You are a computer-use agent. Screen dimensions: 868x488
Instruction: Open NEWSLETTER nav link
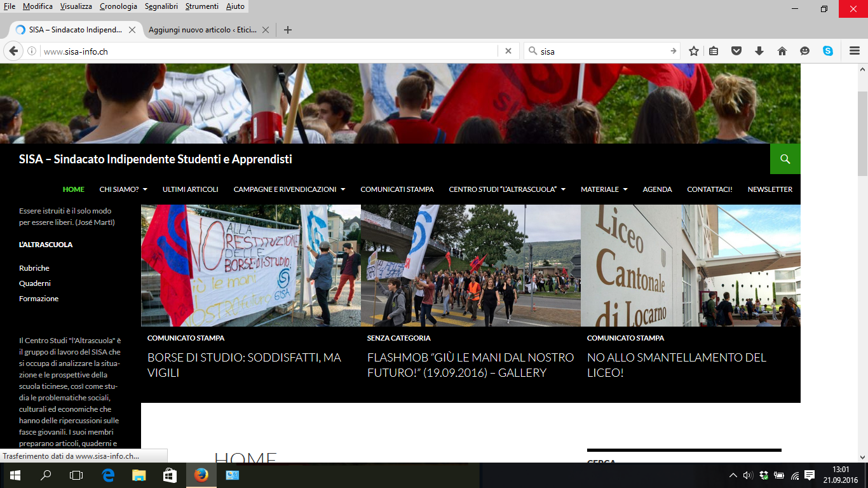click(x=770, y=189)
